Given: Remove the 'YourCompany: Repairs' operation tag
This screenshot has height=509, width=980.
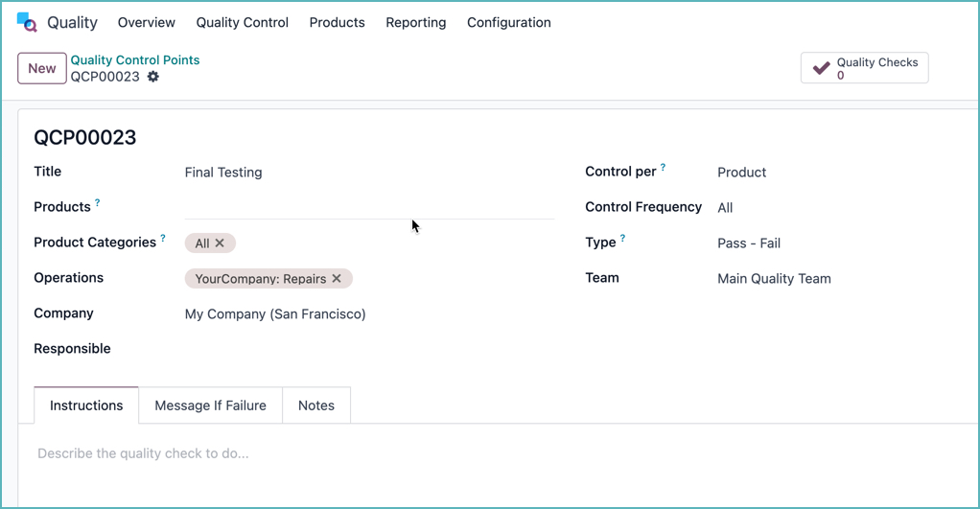Looking at the screenshot, I should point(337,279).
